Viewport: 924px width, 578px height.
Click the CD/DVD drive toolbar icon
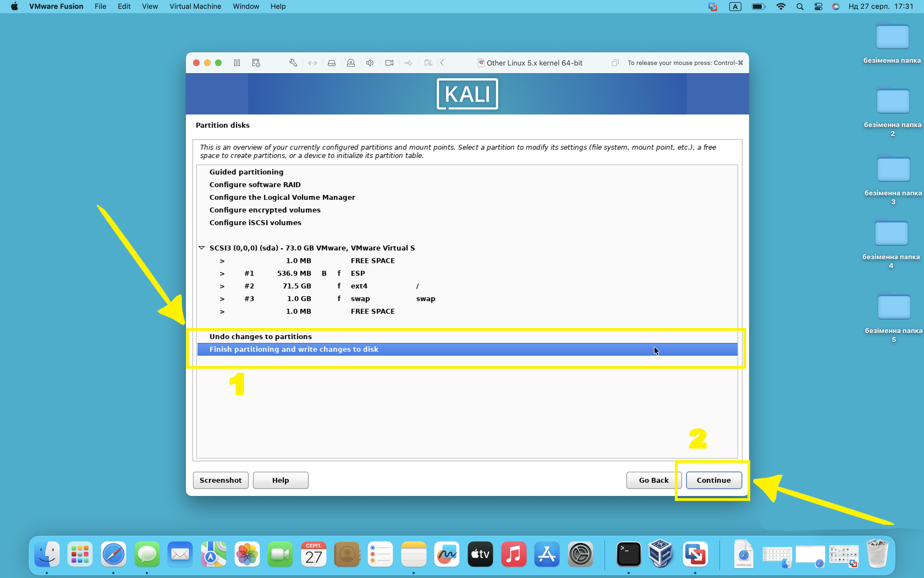351,63
